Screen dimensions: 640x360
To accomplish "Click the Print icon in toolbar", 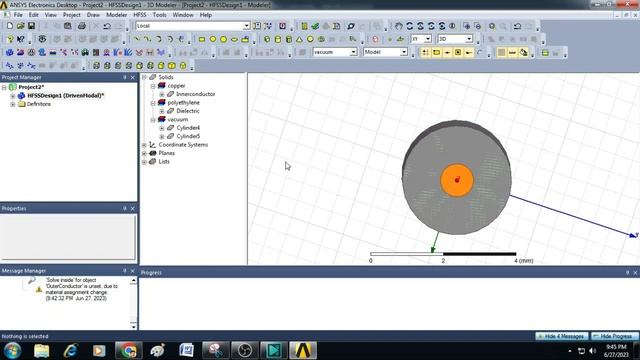I will pos(82,26).
